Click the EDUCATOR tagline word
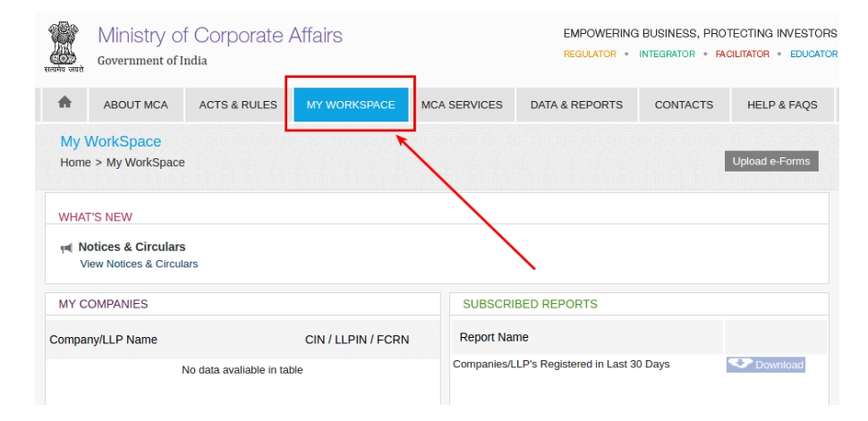Screen dimensions: 868x421 coord(813,55)
